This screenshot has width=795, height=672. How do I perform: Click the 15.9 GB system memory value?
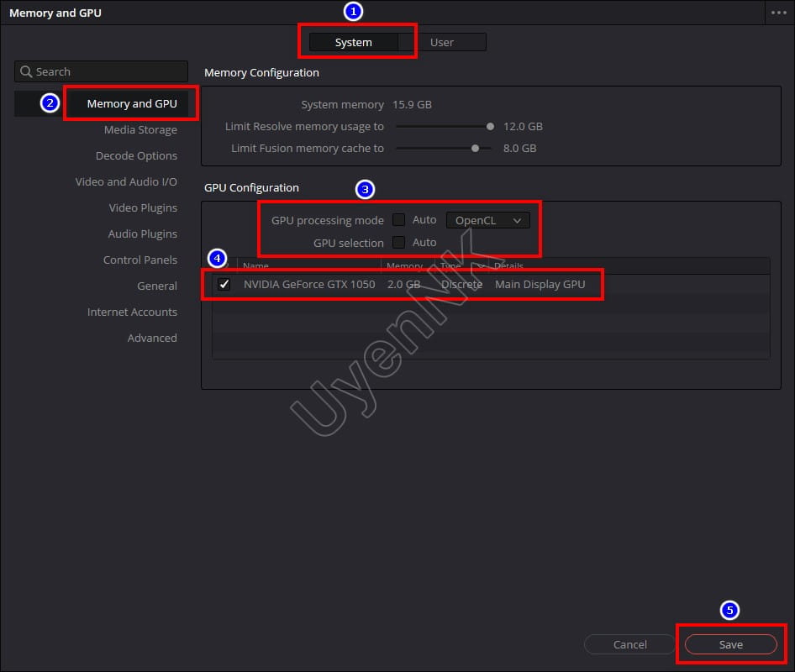pos(412,105)
